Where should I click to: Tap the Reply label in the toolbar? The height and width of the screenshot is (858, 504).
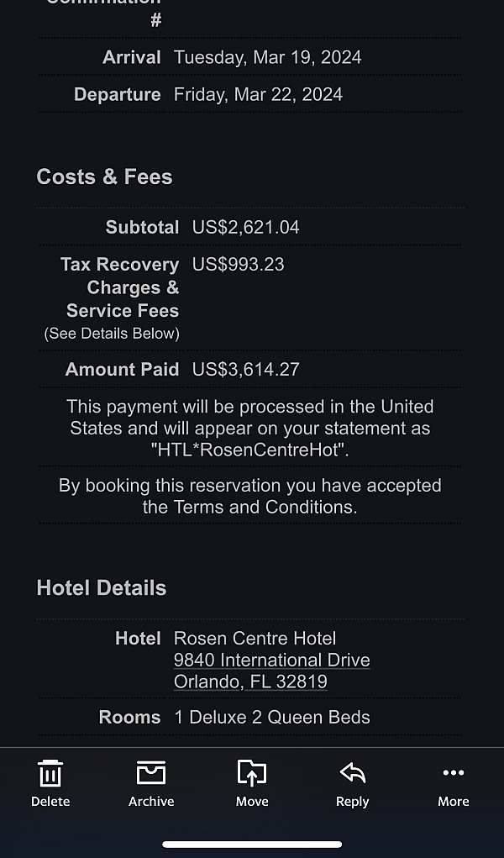[352, 802]
